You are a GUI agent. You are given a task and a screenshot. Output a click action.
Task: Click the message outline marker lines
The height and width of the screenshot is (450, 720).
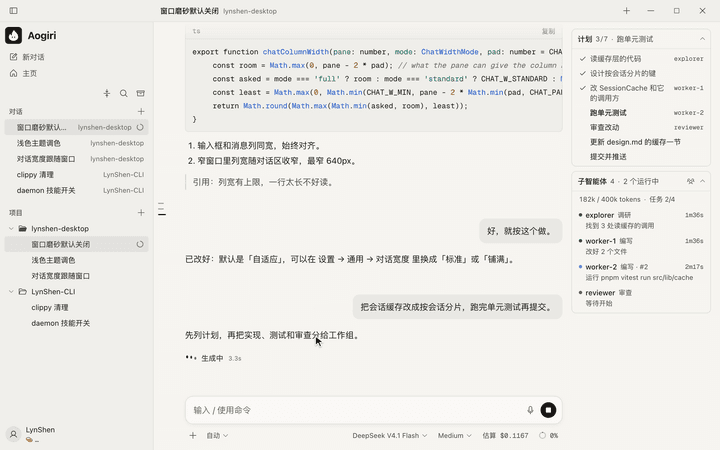pos(162,208)
